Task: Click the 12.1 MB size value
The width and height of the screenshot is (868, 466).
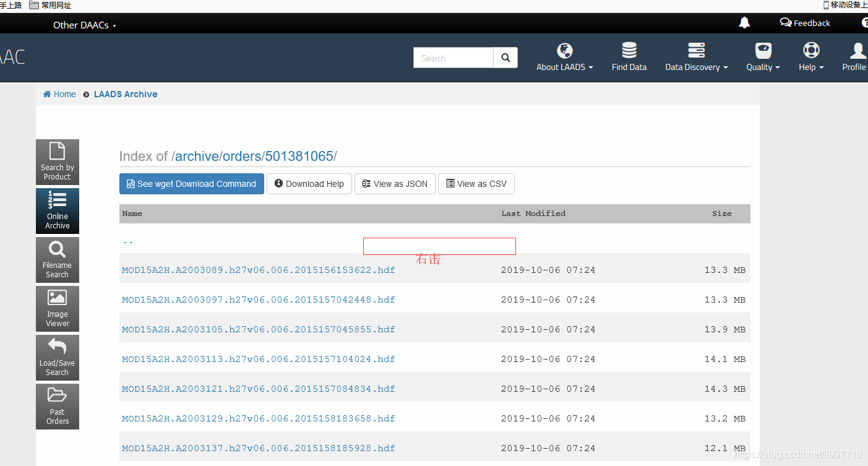Action: [725, 448]
